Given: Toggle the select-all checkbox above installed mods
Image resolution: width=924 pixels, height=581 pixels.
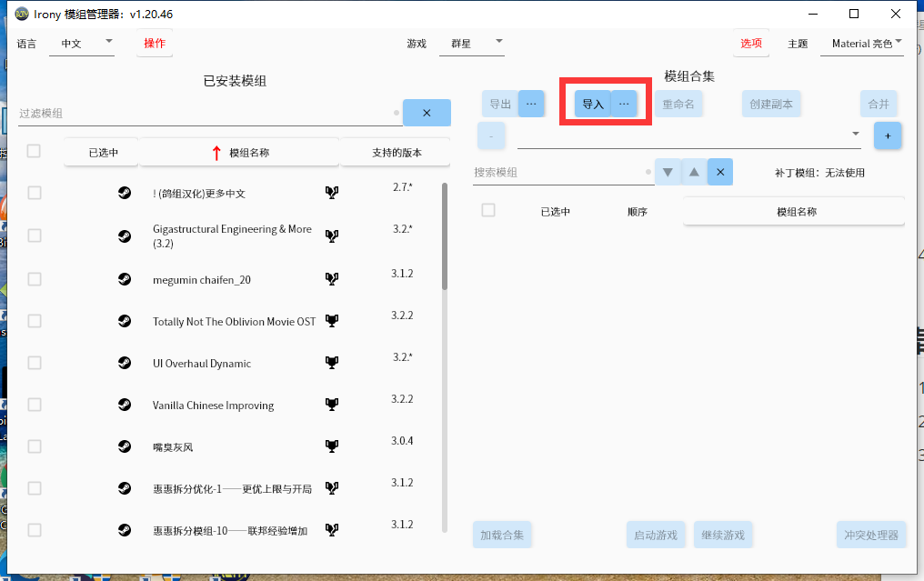Looking at the screenshot, I should [x=34, y=151].
